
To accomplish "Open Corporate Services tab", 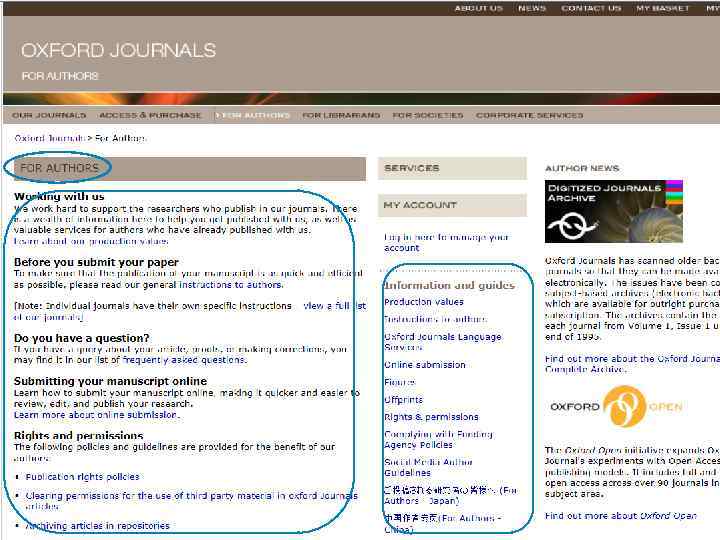I will coord(529,115).
